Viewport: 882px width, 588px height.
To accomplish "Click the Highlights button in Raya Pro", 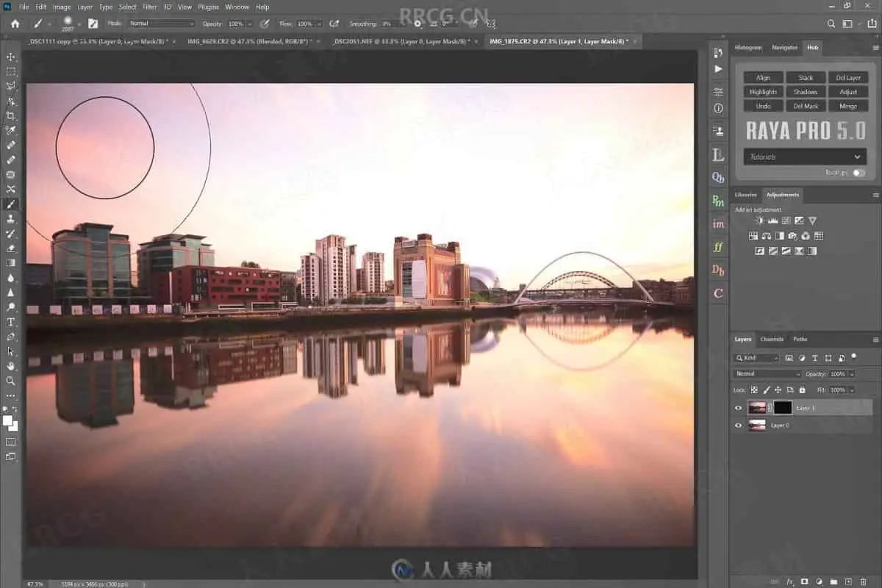I will point(763,92).
